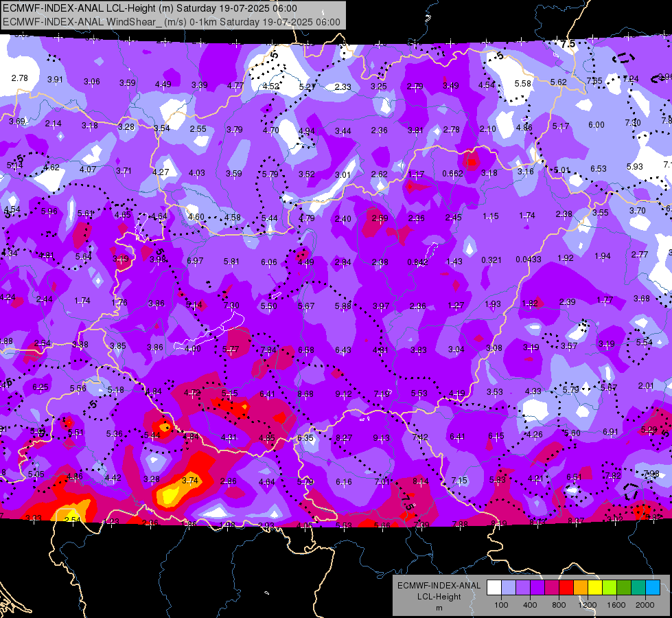Click the legend tick label '2000'
Viewport: 672px width, 618px height.
645,605
